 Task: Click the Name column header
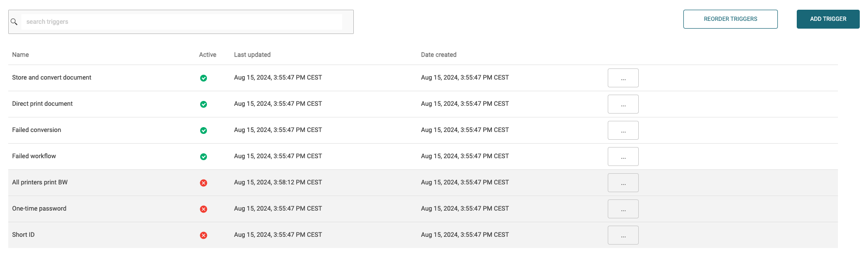tap(20, 55)
